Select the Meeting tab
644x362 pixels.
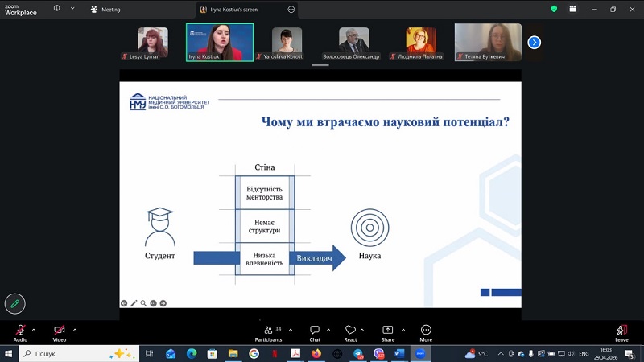(x=105, y=10)
